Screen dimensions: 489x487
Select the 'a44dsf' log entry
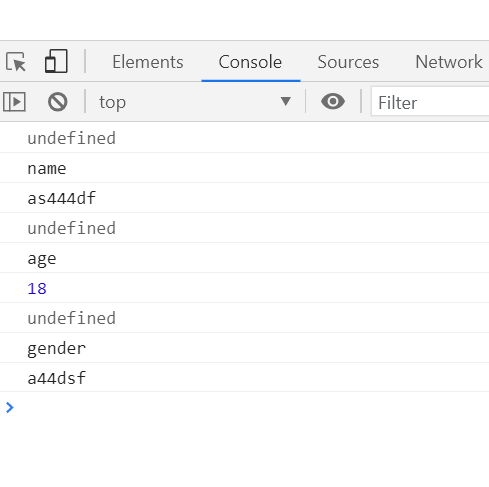coord(56,378)
